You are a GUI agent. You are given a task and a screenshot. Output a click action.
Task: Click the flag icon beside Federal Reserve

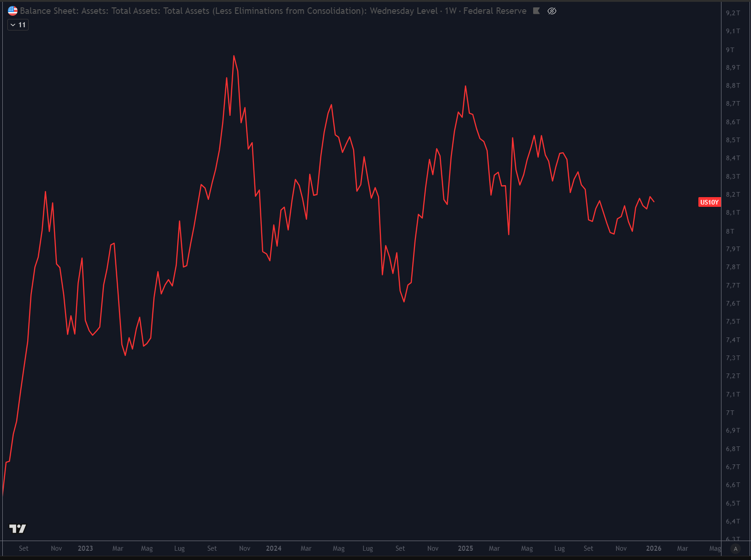pos(536,11)
